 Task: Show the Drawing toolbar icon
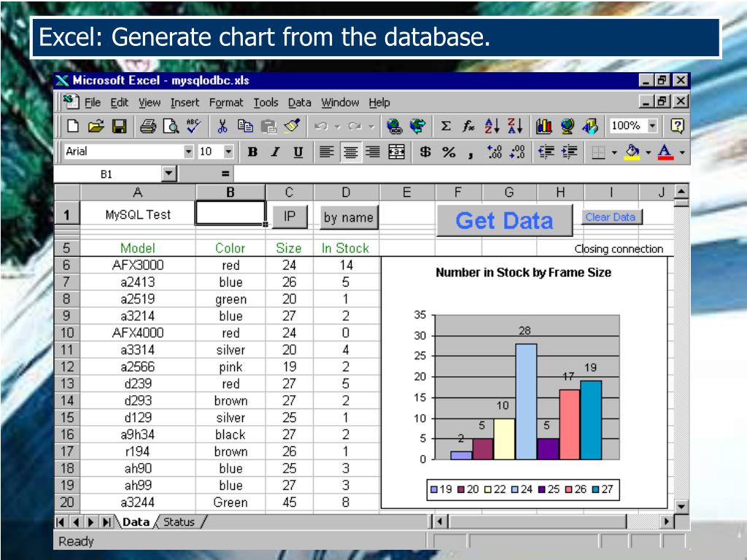(x=589, y=126)
